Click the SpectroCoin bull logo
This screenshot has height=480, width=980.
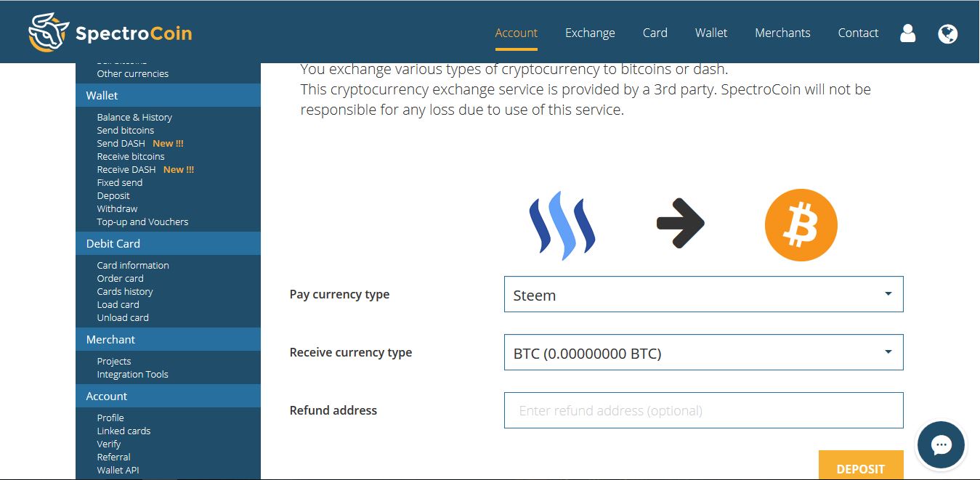coord(49,33)
